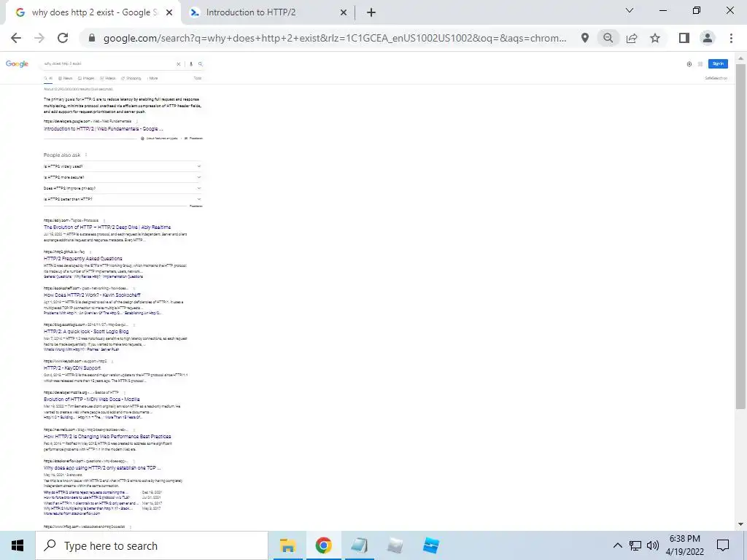Open the More search filters menu
Viewport: 747px width, 560px height.
[x=152, y=78]
